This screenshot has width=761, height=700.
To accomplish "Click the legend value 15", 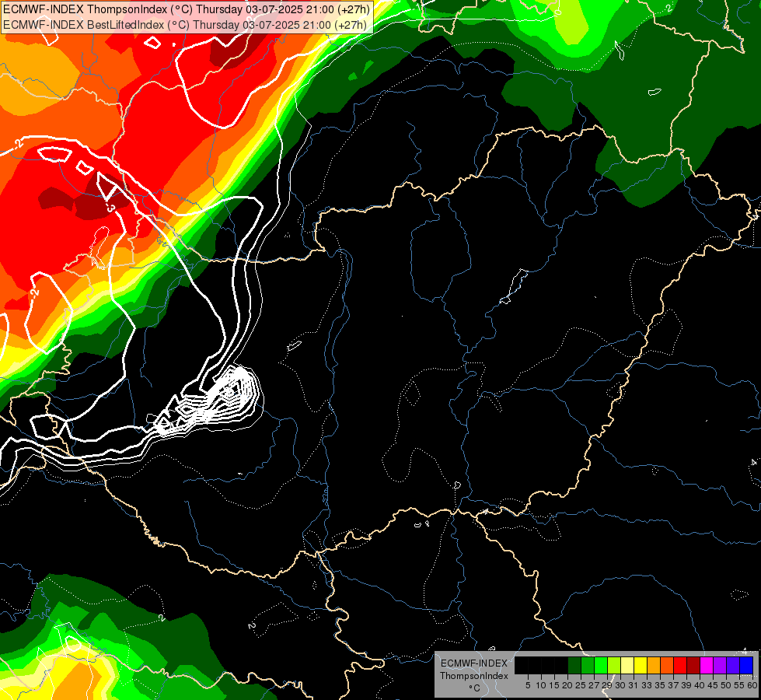I will pyautogui.click(x=554, y=685).
